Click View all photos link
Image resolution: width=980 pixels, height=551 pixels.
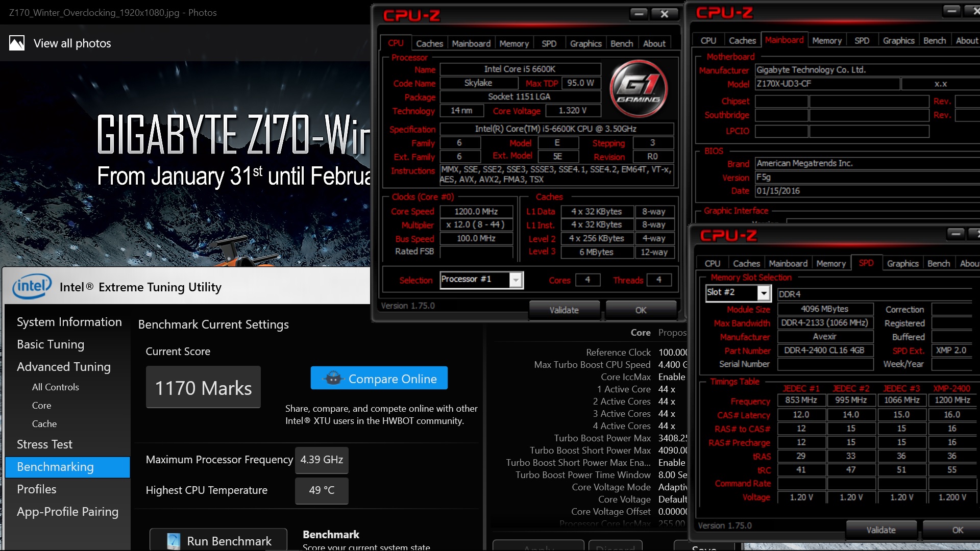(72, 43)
